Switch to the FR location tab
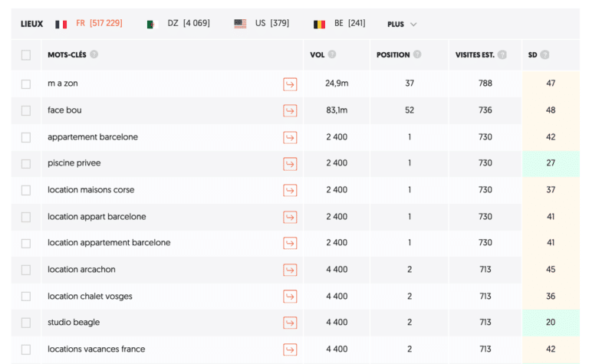This screenshot has height=364, width=589. click(89, 24)
